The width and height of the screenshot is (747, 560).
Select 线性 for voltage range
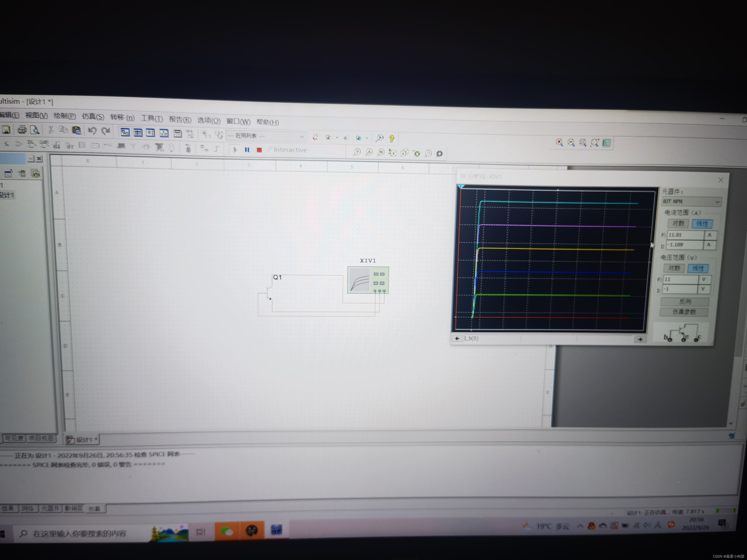point(698,268)
